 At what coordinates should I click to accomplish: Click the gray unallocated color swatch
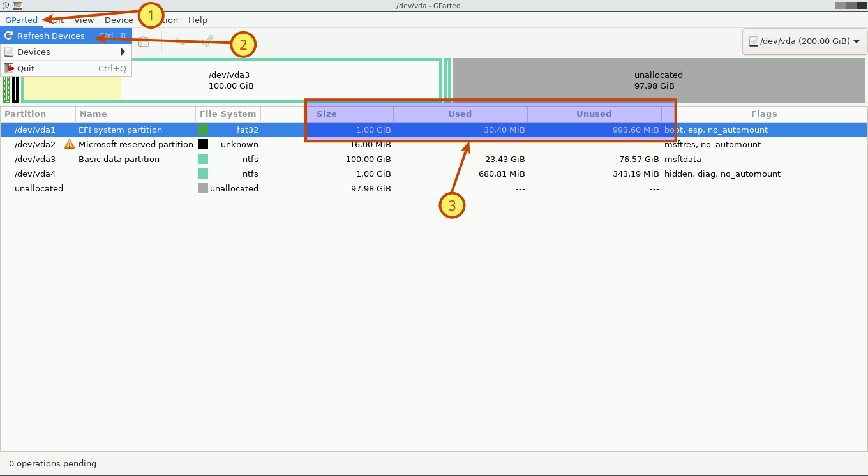203,188
